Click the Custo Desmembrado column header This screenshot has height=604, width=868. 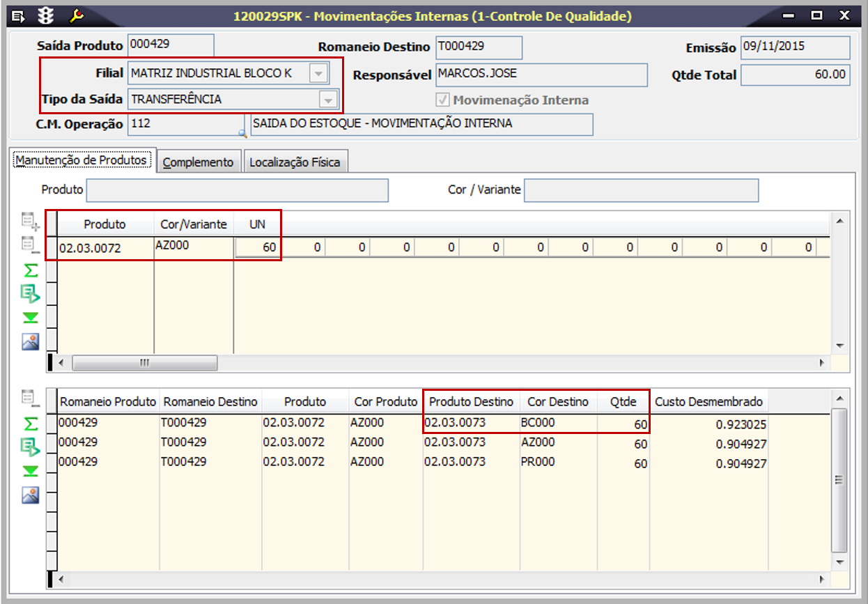pos(708,401)
